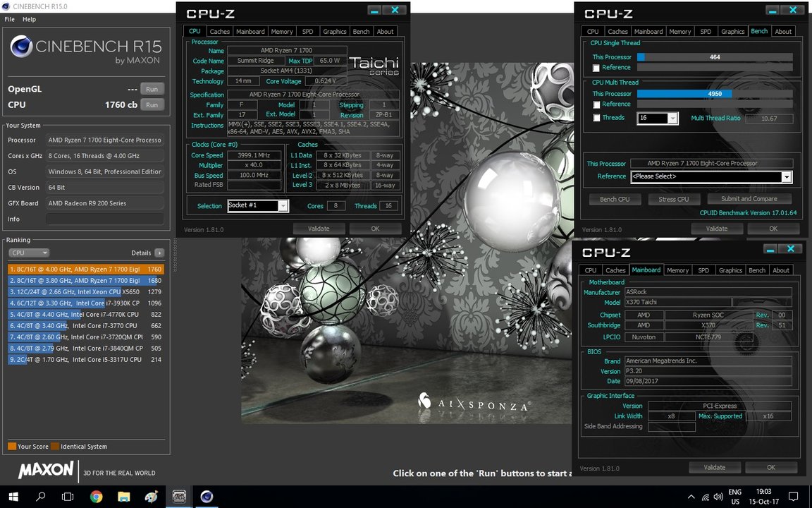Viewport: 812px width, 508px height.
Task: Open Mainboard tab in Bench window
Action: (x=648, y=32)
